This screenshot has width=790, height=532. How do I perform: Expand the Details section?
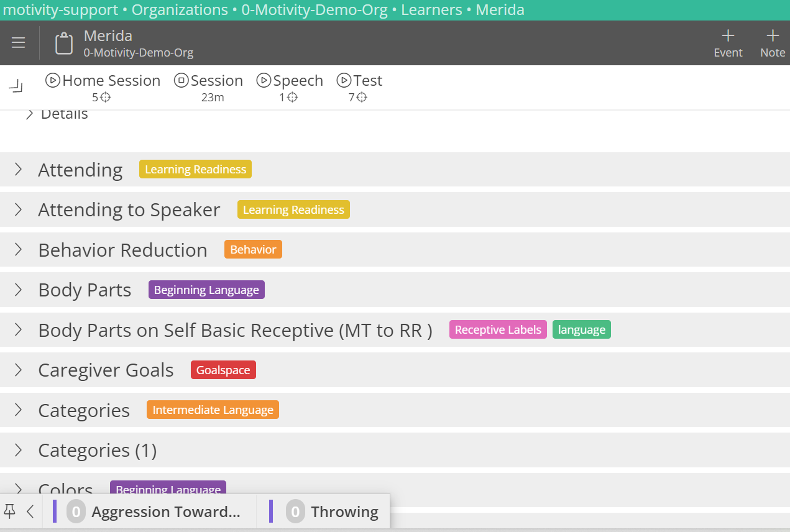29,114
